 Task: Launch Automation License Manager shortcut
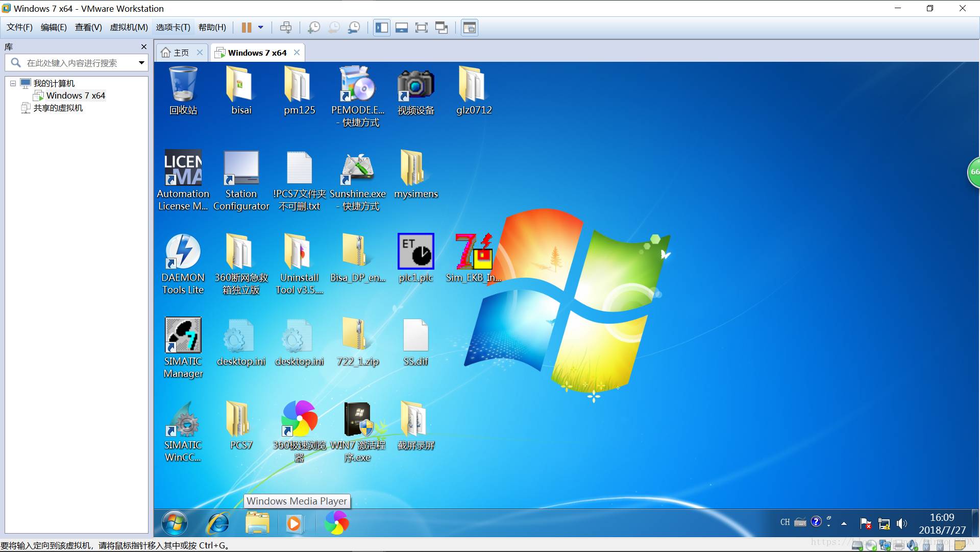click(x=183, y=180)
